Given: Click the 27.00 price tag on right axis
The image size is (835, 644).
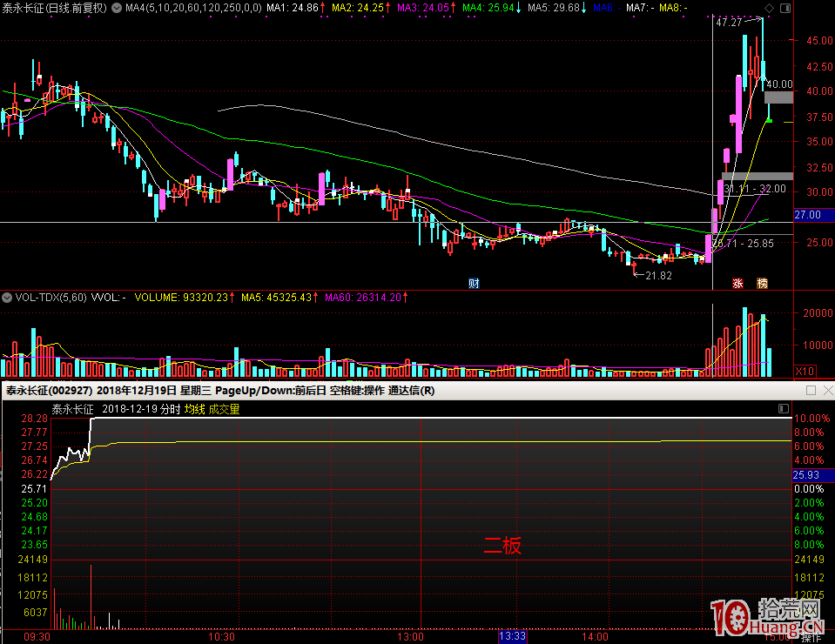Looking at the screenshot, I should (x=807, y=214).
